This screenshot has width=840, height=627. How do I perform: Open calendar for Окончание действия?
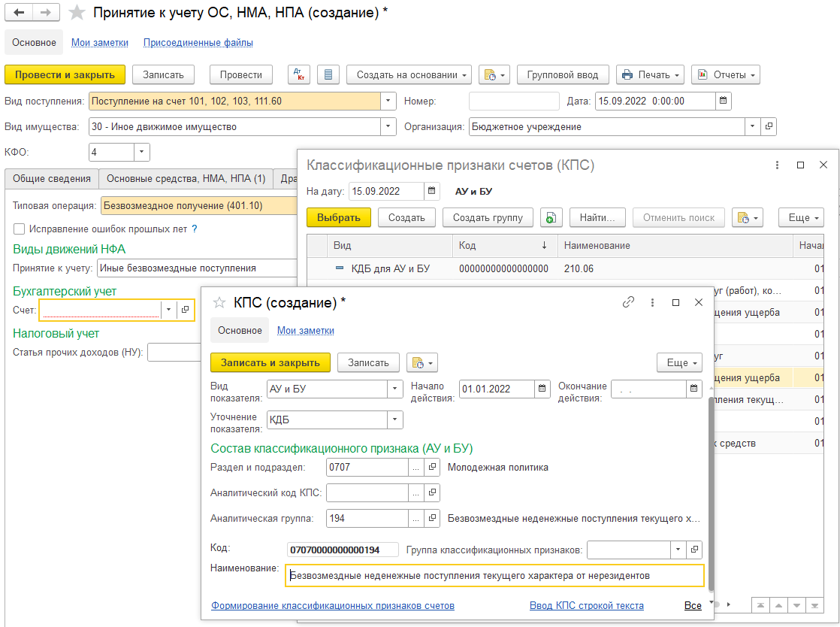pyautogui.click(x=693, y=389)
